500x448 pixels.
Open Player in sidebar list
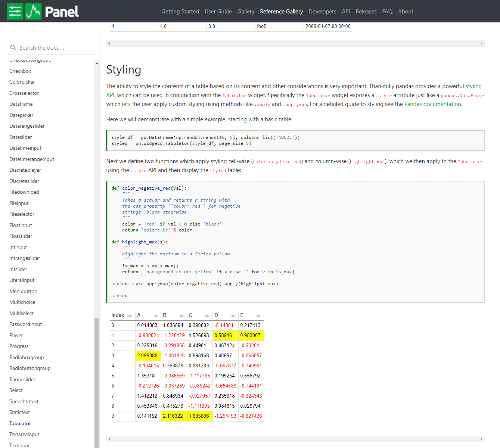click(16, 335)
